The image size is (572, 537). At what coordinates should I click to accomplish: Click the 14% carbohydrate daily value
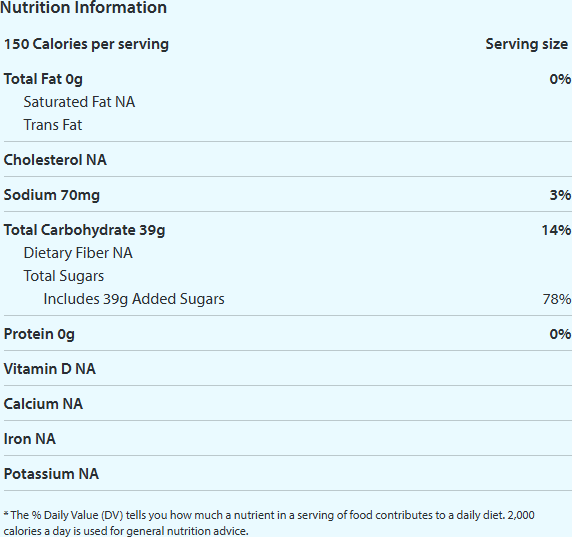pyautogui.click(x=556, y=230)
